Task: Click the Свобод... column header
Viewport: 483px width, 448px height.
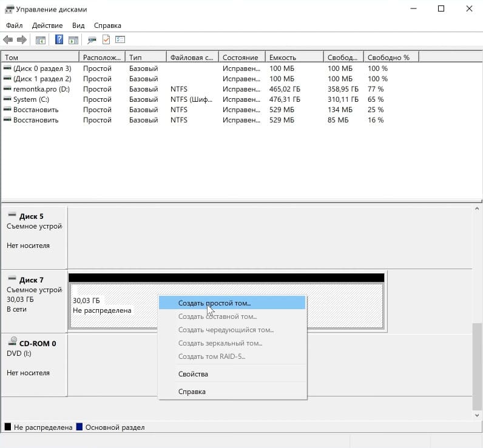Action: (x=343, y=57)
